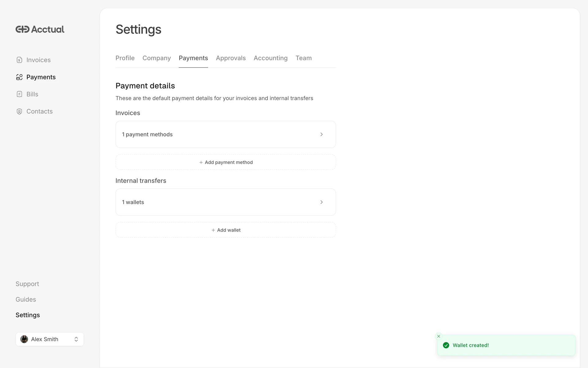Viewport: 588px width, 368px height.
Task: Click the Add wallet button
Action: [226, 230]
